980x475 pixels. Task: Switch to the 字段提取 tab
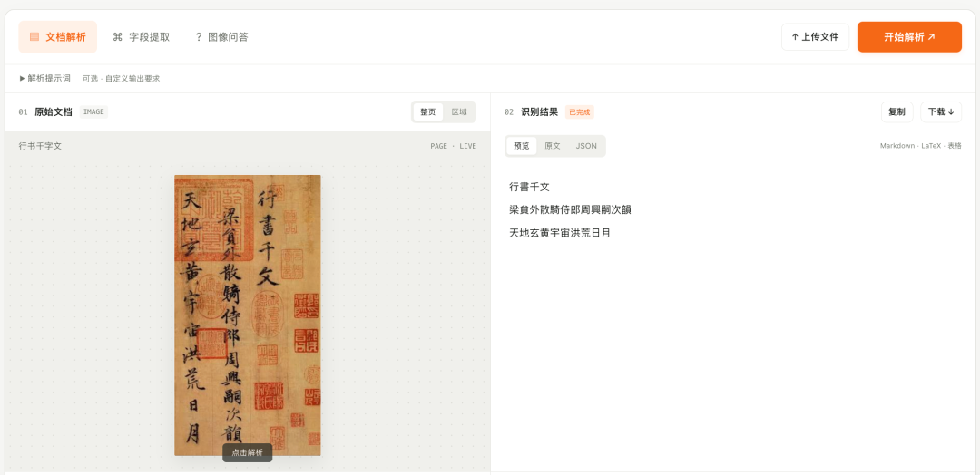tap(141, 37)
